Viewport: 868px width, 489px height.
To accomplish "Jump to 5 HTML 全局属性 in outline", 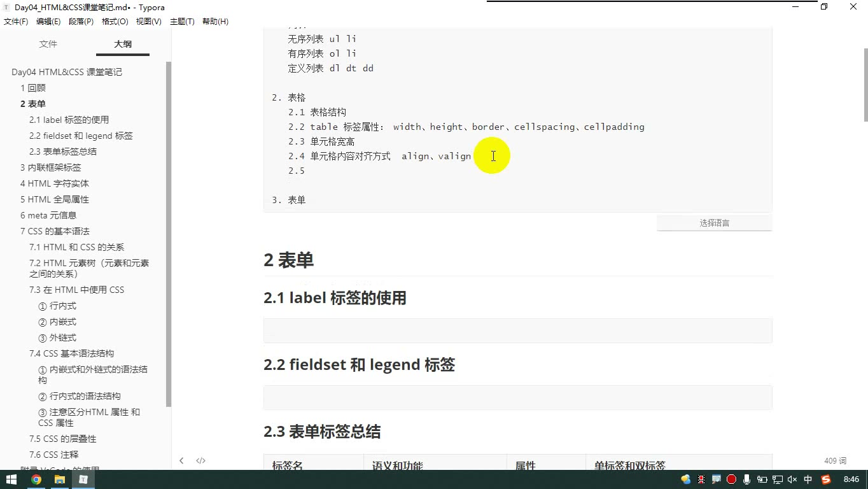I will 55,199.
